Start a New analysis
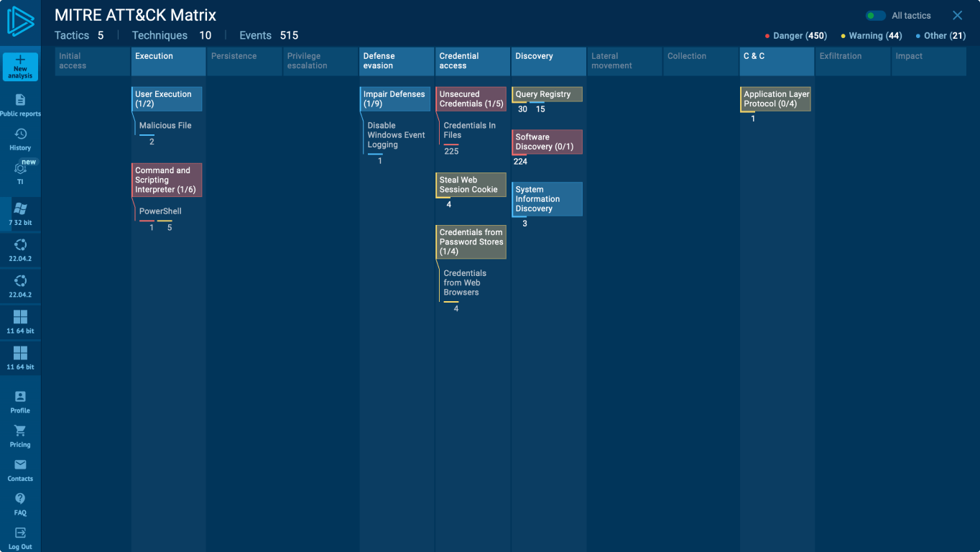The width and height of the screenshot is (980, 552). [20, 67]
